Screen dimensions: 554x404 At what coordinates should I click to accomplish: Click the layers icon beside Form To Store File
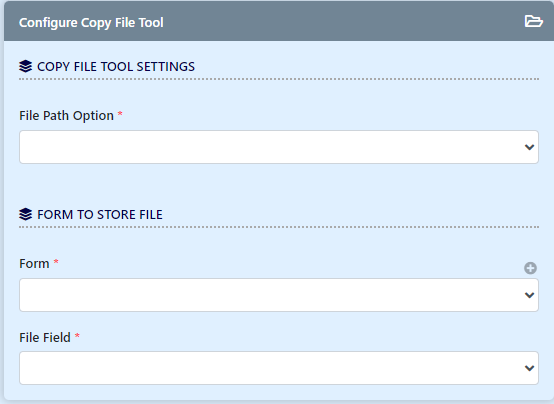(25, 214)
